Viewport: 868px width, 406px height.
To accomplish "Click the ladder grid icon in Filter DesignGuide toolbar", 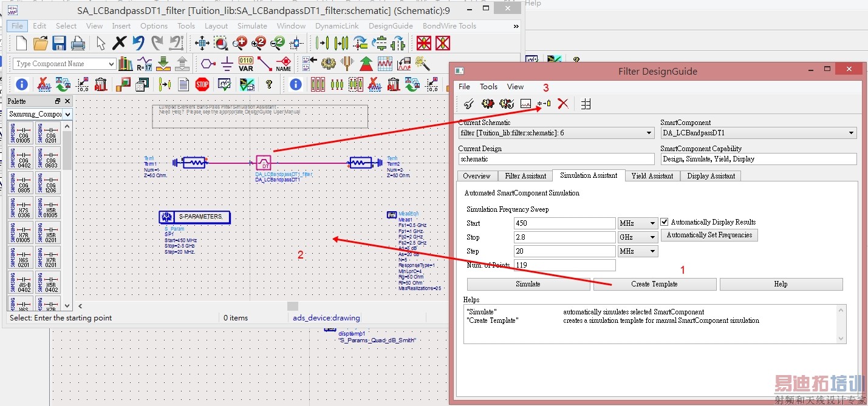I will [586, 104].
